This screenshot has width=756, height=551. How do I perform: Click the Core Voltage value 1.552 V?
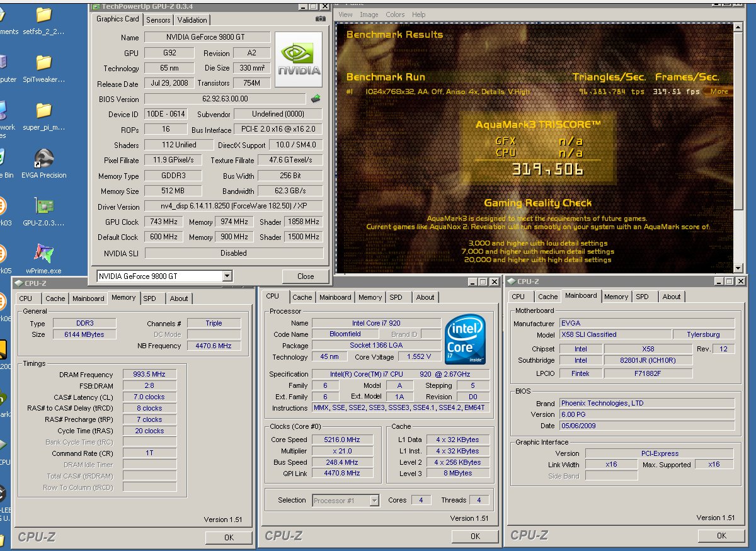[420, 356]
